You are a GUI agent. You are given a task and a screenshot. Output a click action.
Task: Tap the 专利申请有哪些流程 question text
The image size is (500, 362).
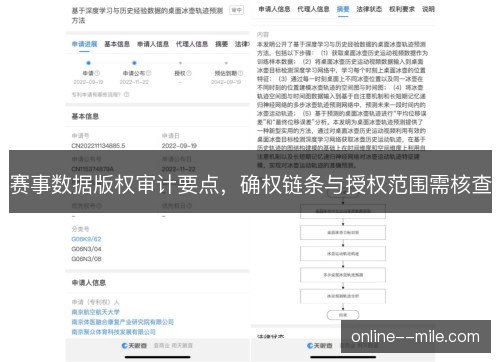(x=97, y=95)
